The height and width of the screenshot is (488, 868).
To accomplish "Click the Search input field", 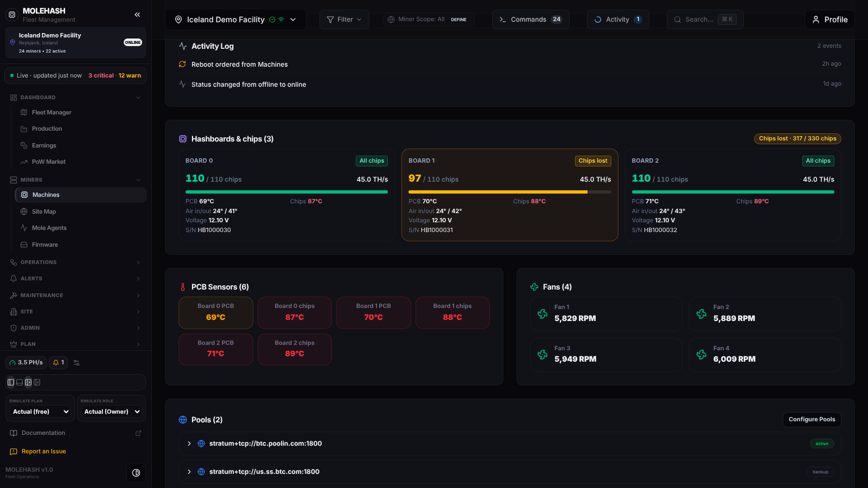I will pyautogui.click(x=705, y=20).
